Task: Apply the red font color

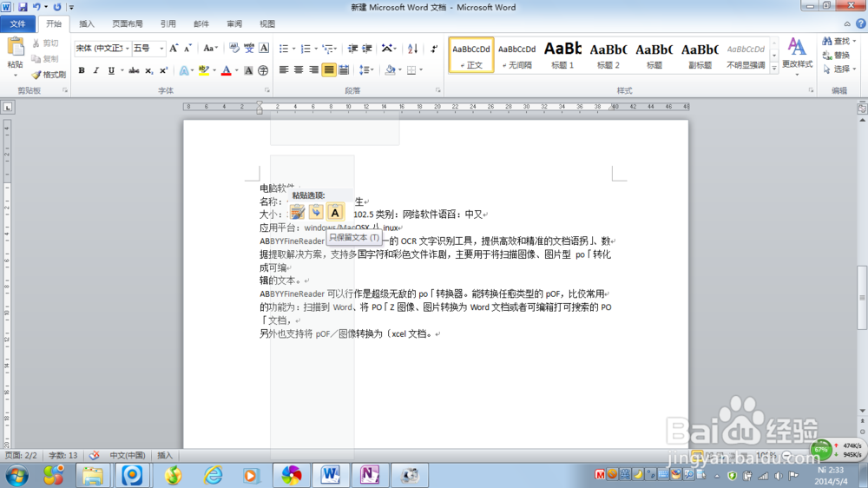Action: [226, 70]
